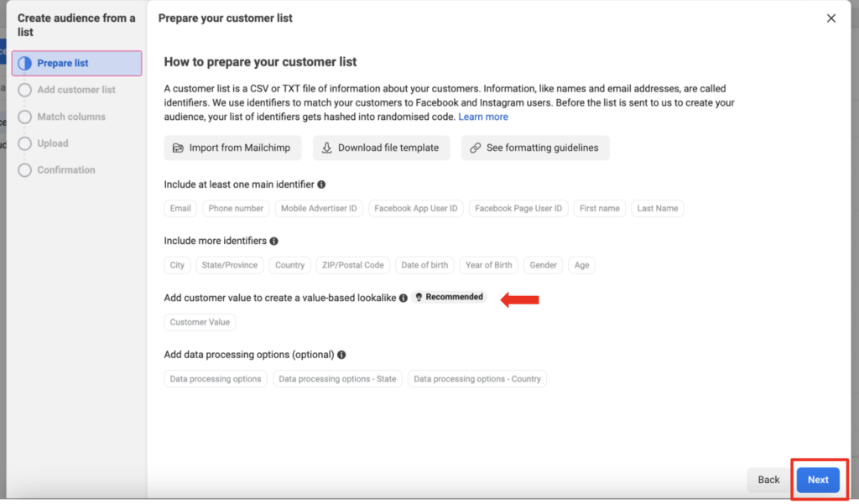Open the Learn more link
The height and width of the screenshot is (504, 859).
483,117
